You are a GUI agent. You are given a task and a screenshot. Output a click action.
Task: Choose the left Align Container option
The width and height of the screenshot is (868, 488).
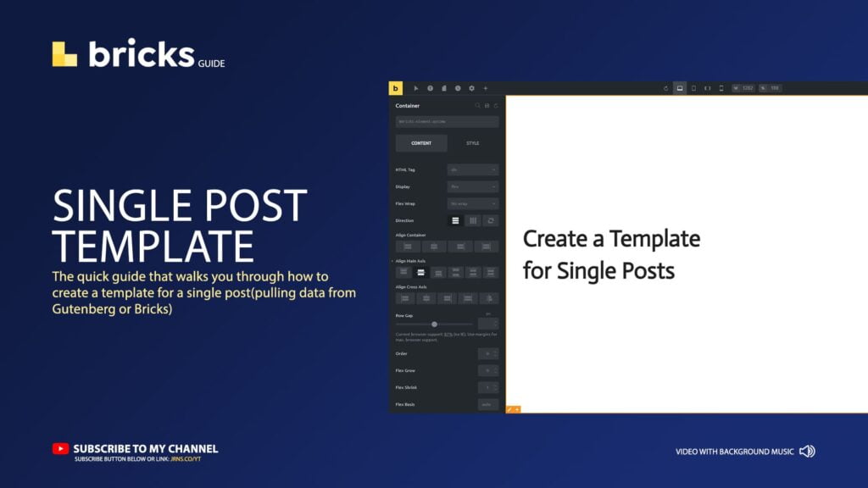pos(408,247)
